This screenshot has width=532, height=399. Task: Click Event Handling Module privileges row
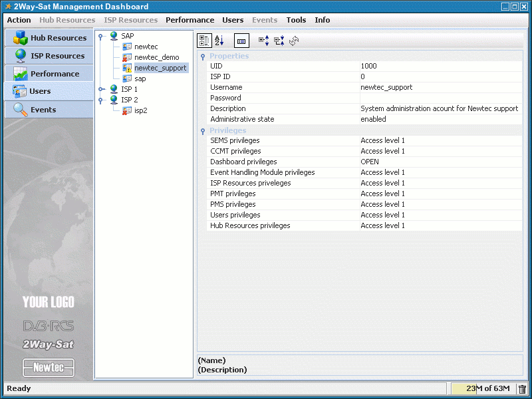click(x=364, y=172)
